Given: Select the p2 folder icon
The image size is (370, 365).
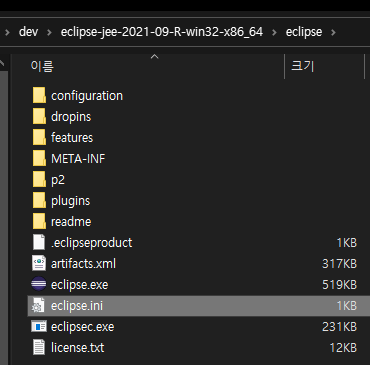Looking at the screenshot, I should pyautogui.click(x=39, y=180).
